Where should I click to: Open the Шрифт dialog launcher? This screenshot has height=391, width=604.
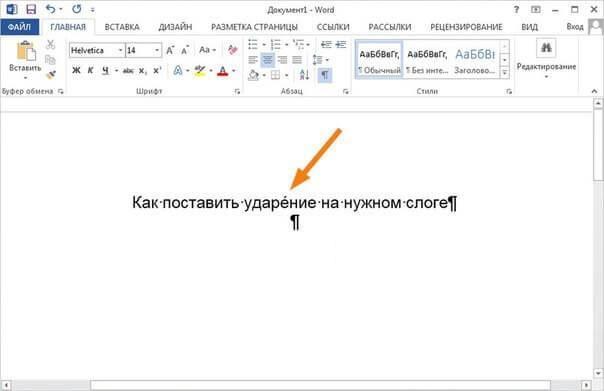tap(237, 92)
